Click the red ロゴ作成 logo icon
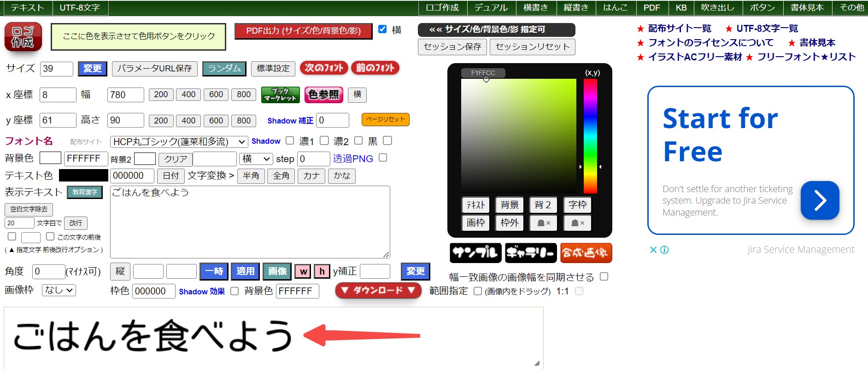This screenshot has width=868, height=369. [23, 37]
